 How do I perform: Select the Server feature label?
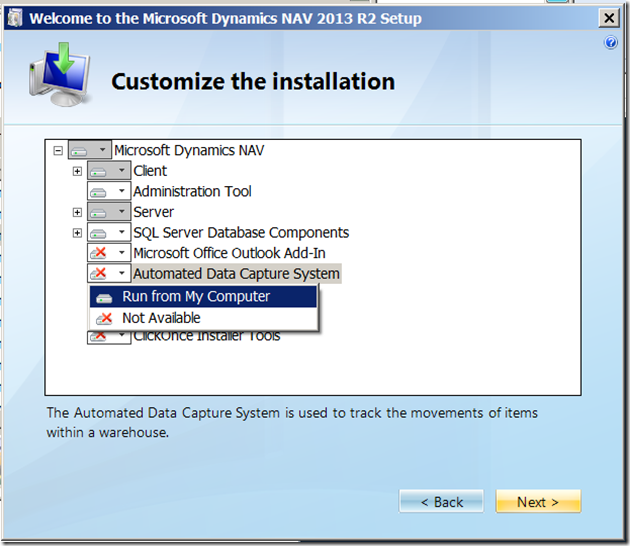(x=153, y=212)
